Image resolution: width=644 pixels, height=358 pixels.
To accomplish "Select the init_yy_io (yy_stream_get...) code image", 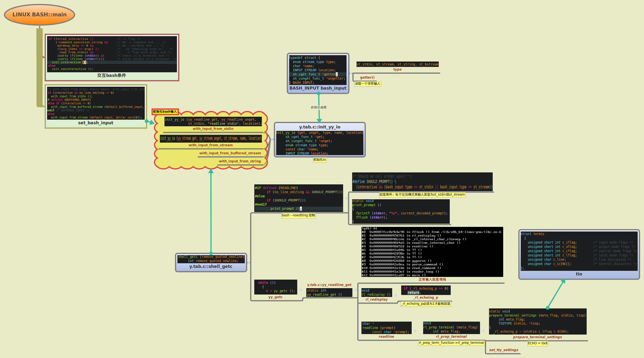I will click(211, 138).
